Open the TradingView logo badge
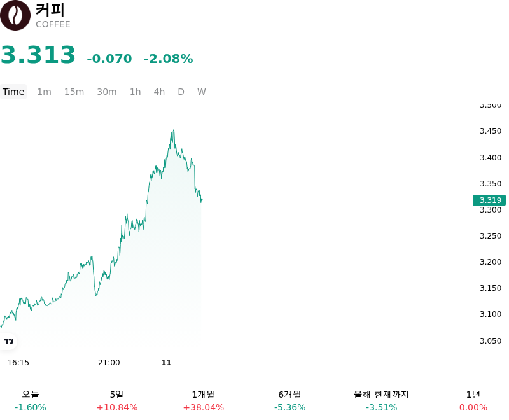Image resolution: width=509 pixels, height=420 pixels. [8, 341]
